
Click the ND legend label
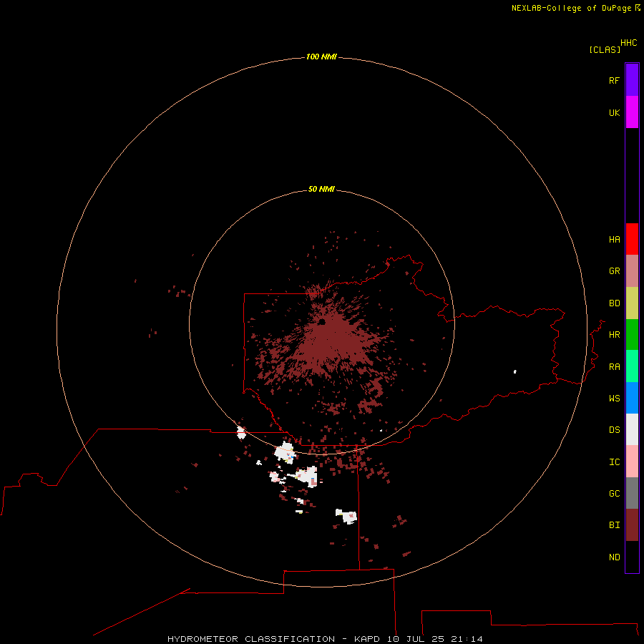pyautogui.click(x=614, y=557)
